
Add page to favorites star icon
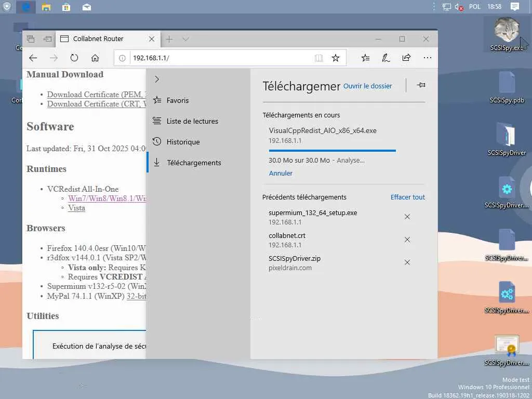coord(336,58)
